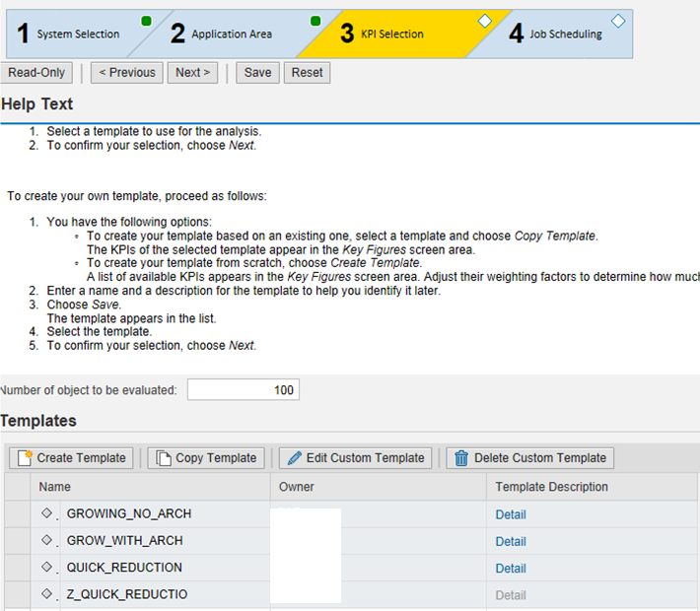Switch to Read-Only mode
The width and height of the screenshot is (700, 611).
(36, 73)
